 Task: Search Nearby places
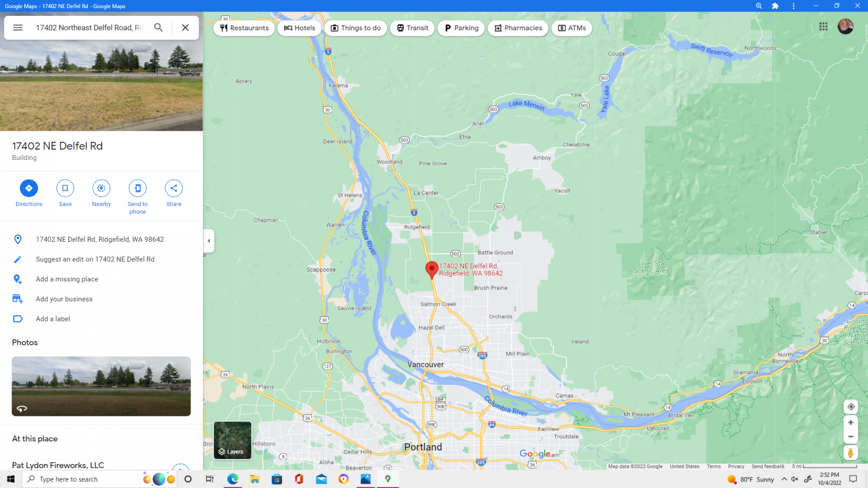[x=101, y=194]
